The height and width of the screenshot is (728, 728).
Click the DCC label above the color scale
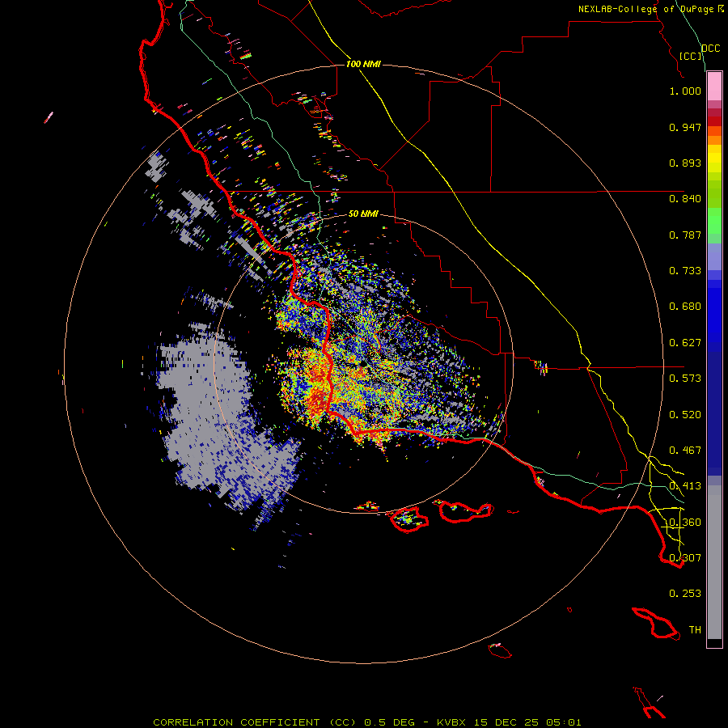click(x=710, y=49)
